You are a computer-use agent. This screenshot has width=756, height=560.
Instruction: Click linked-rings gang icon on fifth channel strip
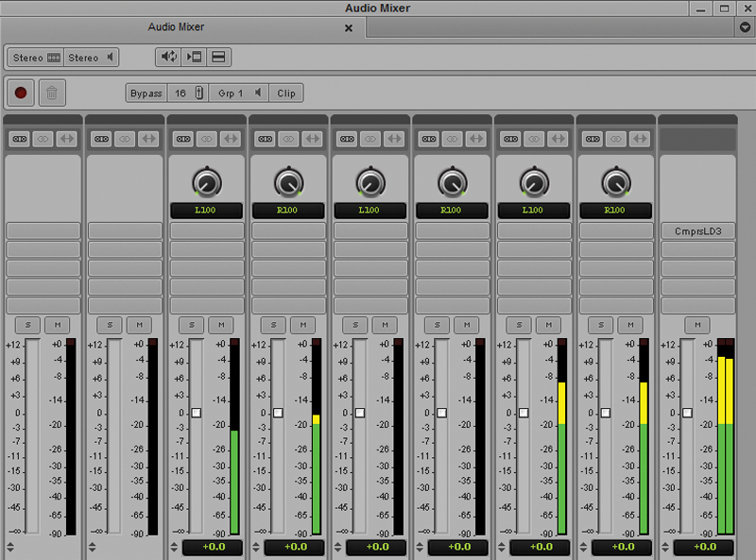[x=370, y=139]
